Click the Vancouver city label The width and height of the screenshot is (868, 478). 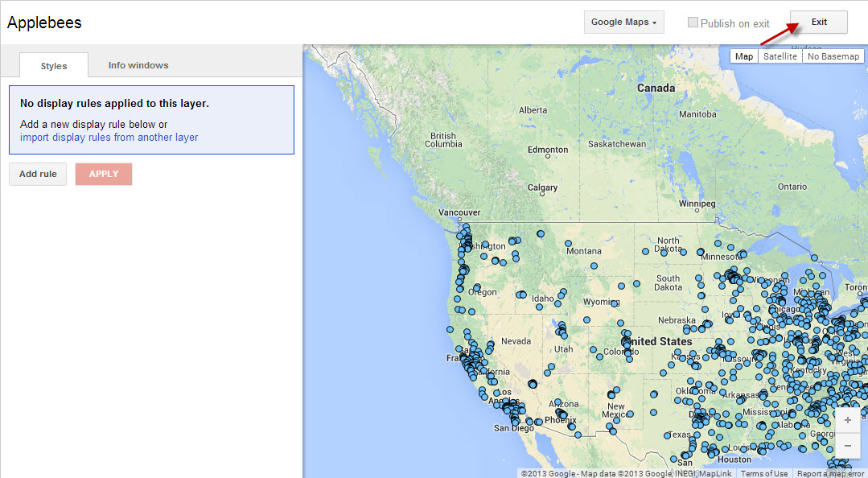pos(459,212)
